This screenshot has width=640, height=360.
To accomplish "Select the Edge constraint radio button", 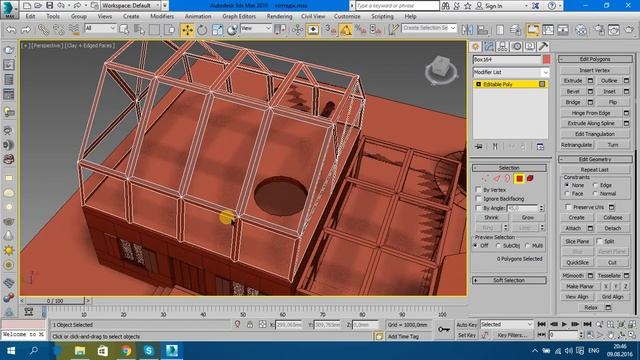I will (596, 185).
